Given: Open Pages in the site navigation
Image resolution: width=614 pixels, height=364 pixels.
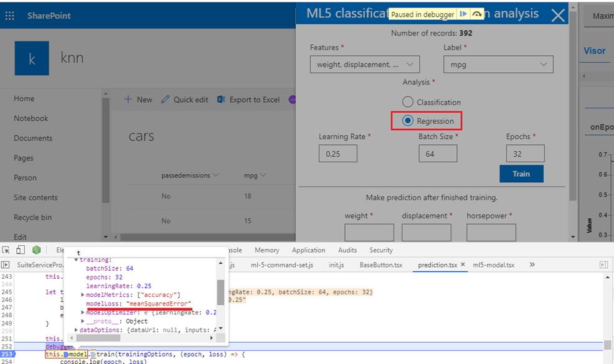Looking at the screenshot, I should click(x=24, y=158).
